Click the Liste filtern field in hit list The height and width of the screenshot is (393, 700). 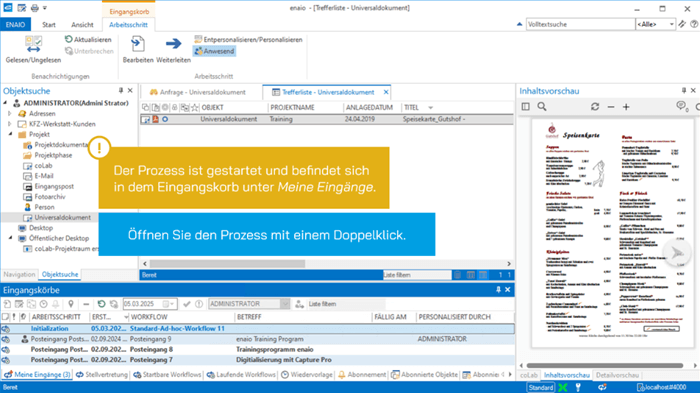(417, 275)
